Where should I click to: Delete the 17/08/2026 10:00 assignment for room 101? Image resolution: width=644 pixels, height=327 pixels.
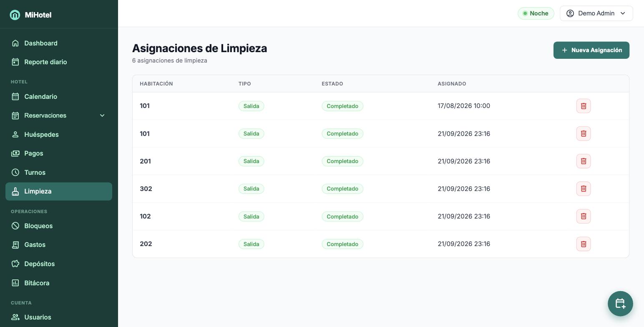[x=584, y=106]
